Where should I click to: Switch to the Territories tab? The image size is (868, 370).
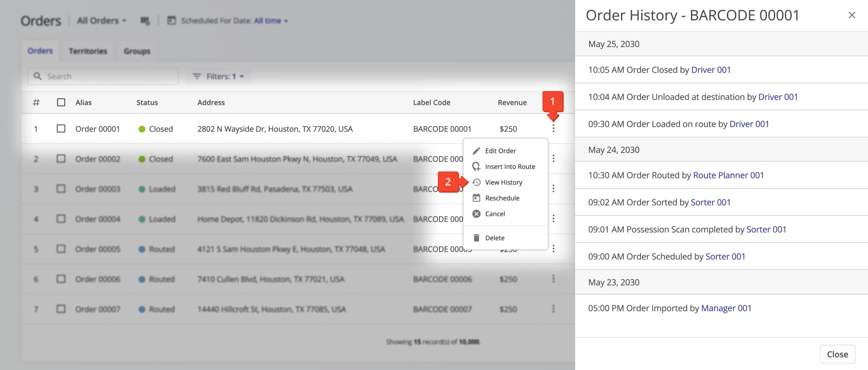point(88,51)
